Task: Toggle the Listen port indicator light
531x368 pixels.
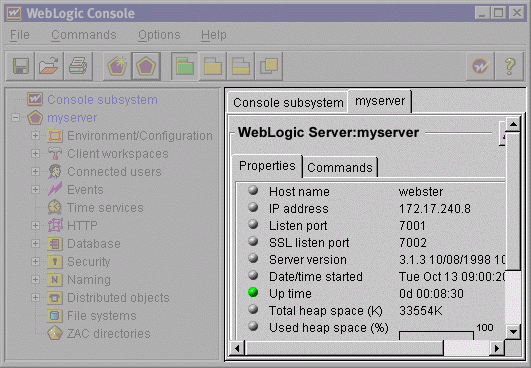Action: [253, 224]
